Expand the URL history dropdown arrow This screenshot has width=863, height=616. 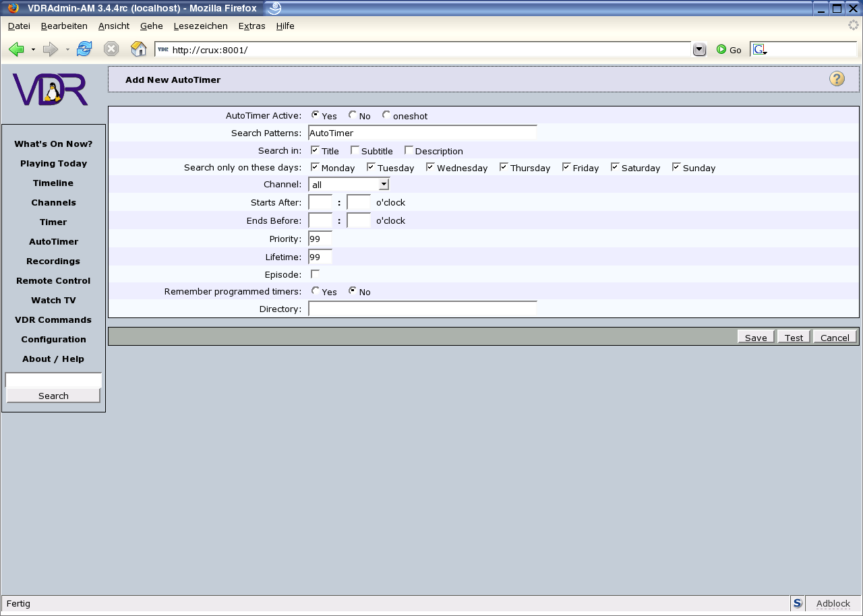pos(699,49)
